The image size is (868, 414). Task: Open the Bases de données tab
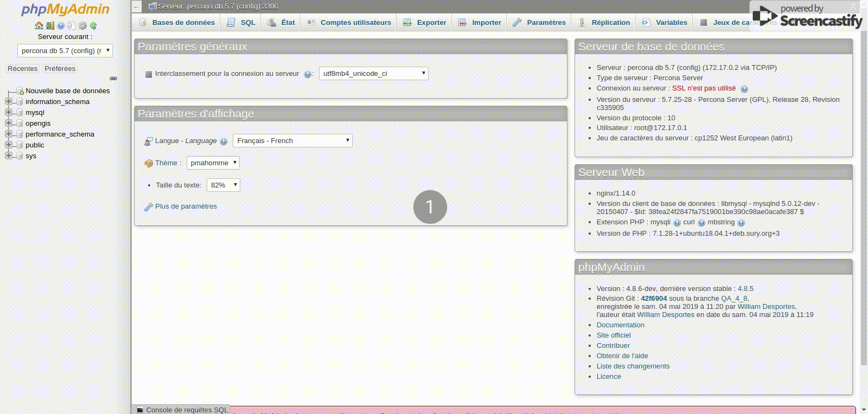click(177, 22)
